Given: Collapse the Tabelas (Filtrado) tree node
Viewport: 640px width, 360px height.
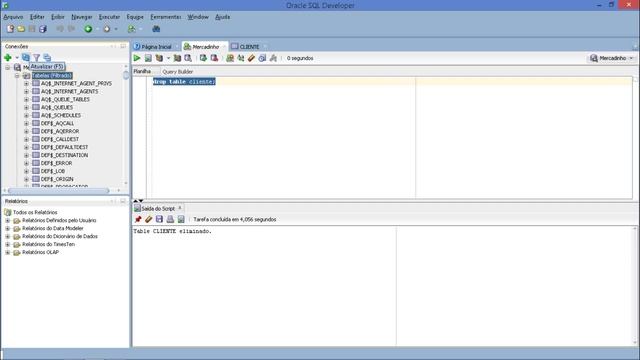Looking at the screenshot, I should (17, 76).
